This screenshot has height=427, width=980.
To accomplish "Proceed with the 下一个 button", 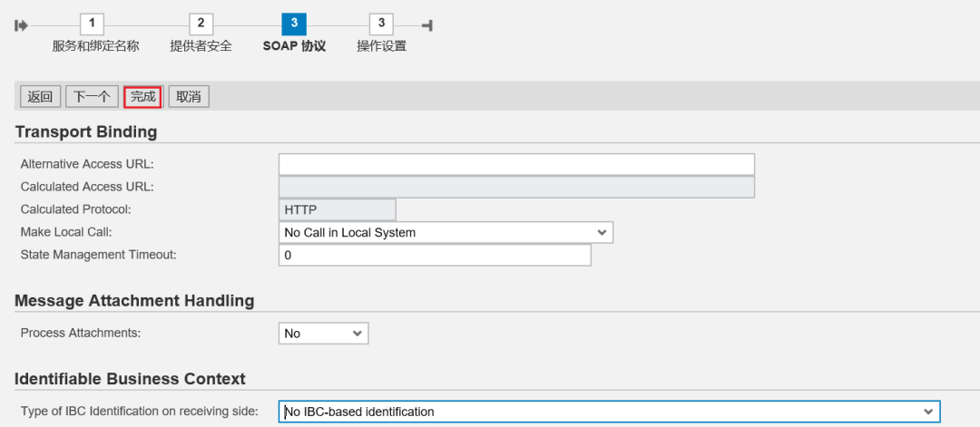I will click(x=92, y=97).
